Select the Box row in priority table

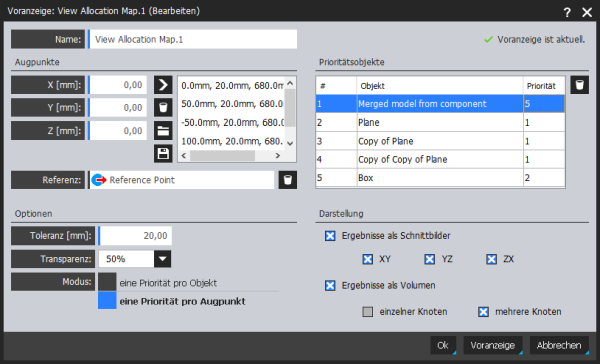[x=440, y=178]
